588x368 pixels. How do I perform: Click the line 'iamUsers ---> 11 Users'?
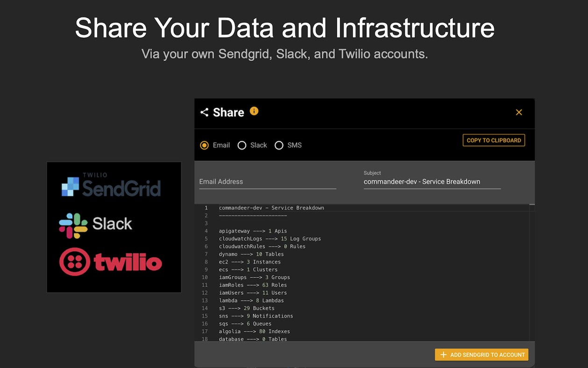(x=253, y=293)
